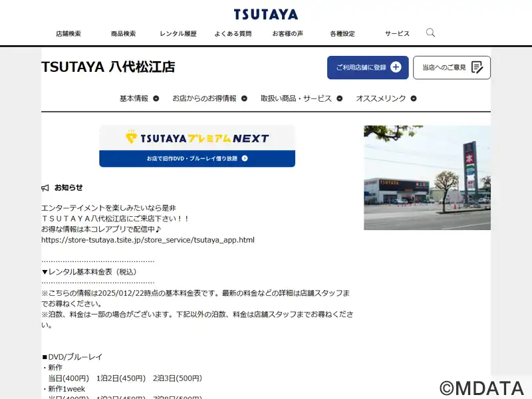532x399 pixels.
Task: Click お得な情報は本コレアプリで配信中♪ line
Action: tap(101, 229)
